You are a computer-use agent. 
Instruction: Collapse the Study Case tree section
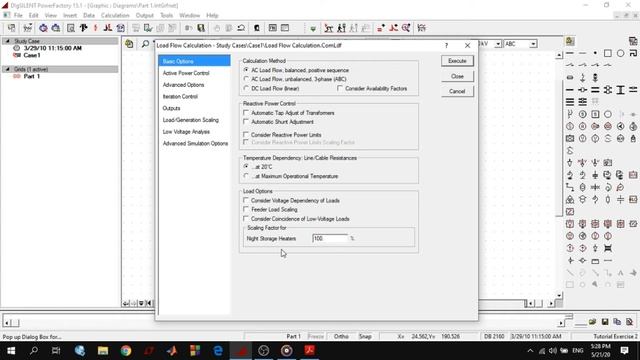click(7, 41)
